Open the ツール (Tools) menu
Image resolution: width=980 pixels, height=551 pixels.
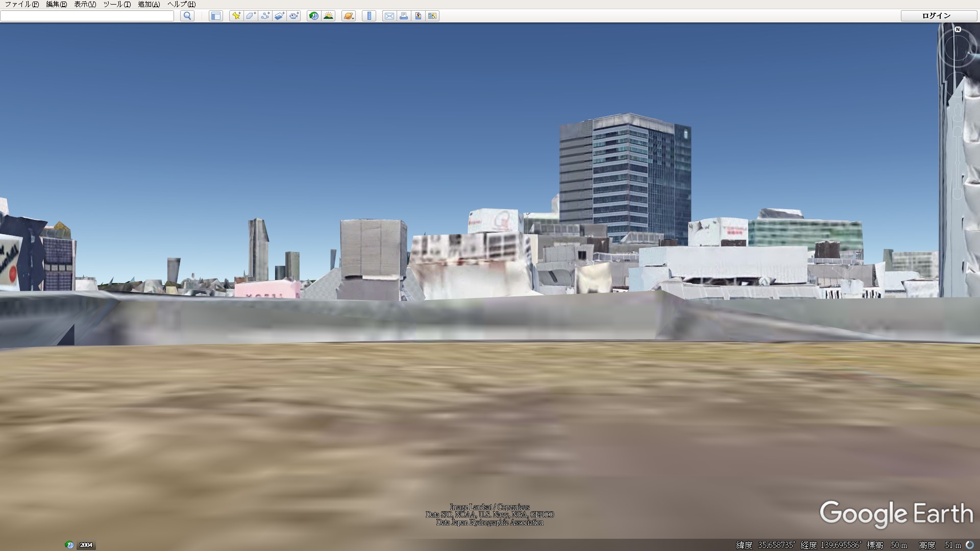click(x=117, y=4)
